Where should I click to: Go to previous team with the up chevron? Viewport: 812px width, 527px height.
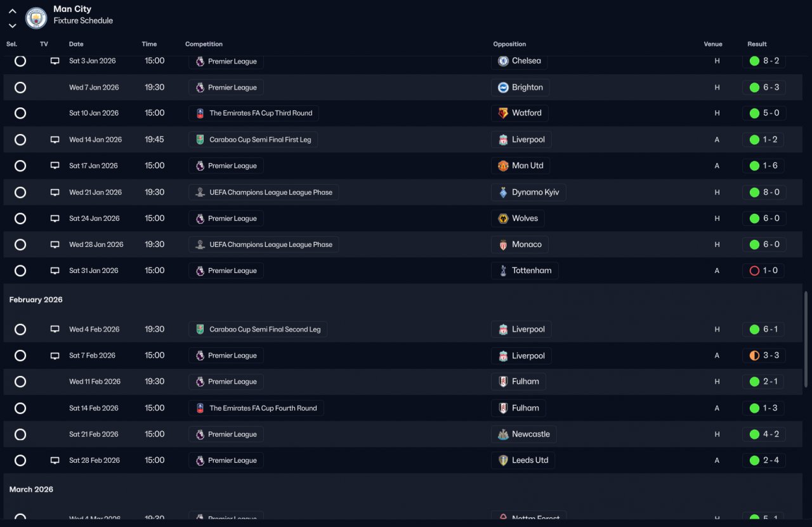point(12,11)
